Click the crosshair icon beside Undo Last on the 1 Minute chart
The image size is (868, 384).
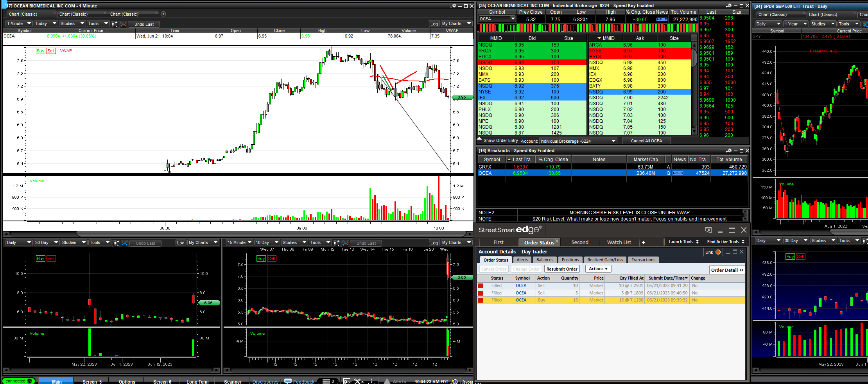(x=123, y=24)
